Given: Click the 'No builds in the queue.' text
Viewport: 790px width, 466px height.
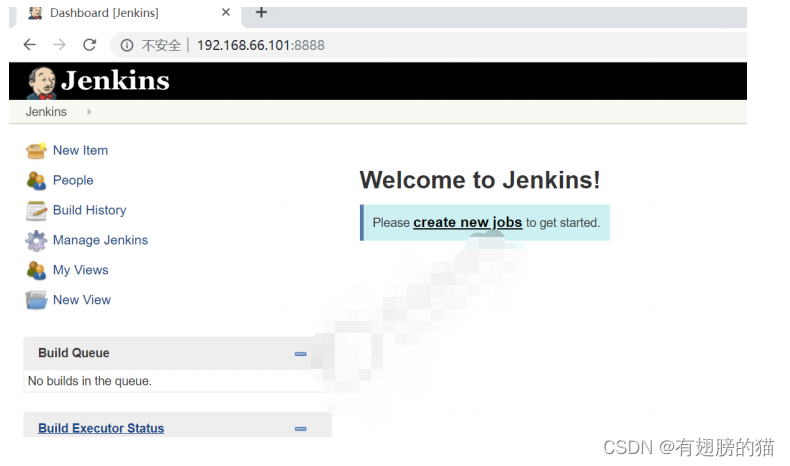Looking at the screenshot, I should [x=90, y=381].
